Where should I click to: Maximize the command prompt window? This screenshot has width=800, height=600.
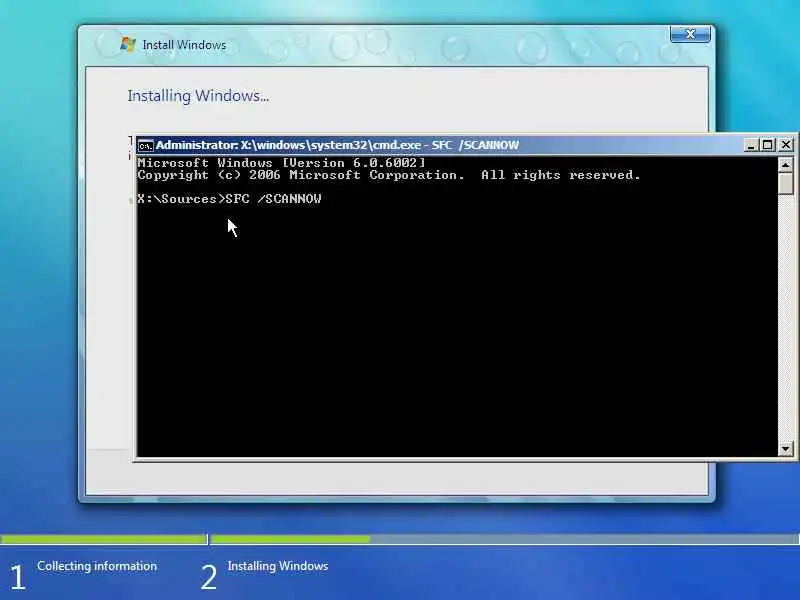(x=767, y=145)
